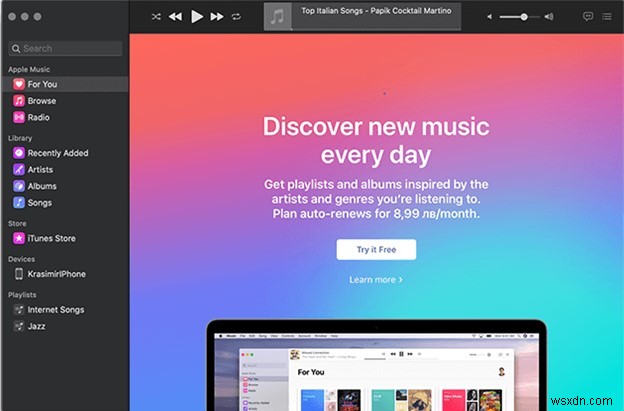Click the Recently Added clock icon
Screen dimensions: 624x411
pos(19,153)
